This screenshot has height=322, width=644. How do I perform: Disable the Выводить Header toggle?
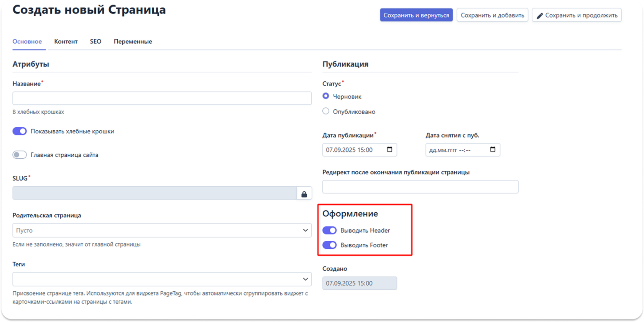[x=329, y=230]
